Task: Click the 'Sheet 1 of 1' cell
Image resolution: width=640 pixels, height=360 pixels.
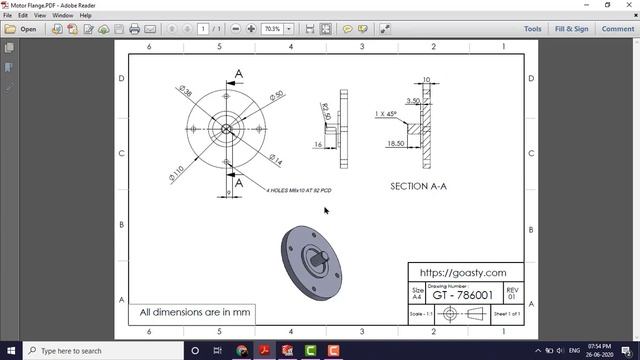Action: [507, 314]
